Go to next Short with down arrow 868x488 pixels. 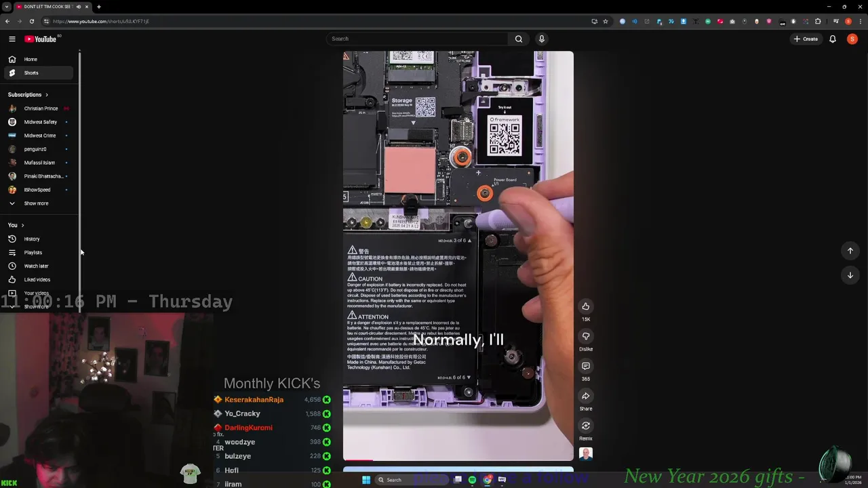(850, 275)
